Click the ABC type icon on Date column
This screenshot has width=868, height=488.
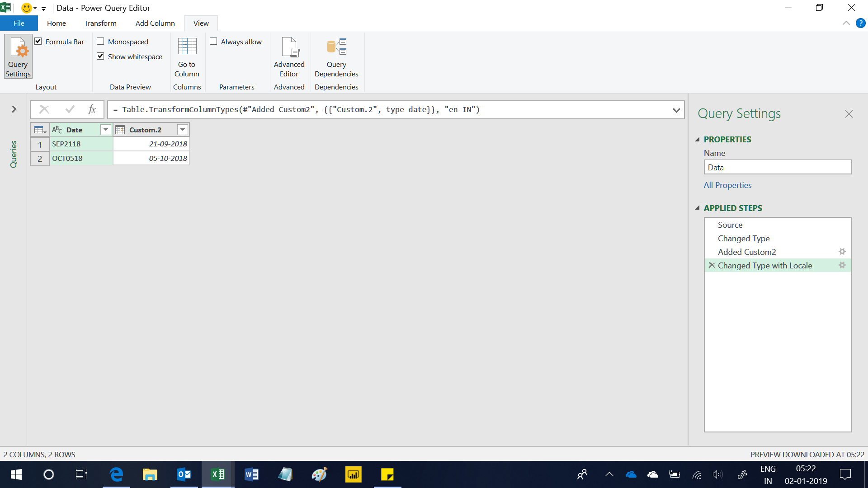coord(57,130)
